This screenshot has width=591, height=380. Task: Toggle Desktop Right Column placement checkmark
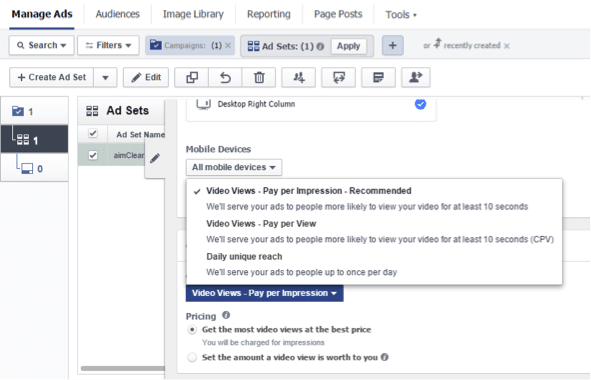(420, 104)
